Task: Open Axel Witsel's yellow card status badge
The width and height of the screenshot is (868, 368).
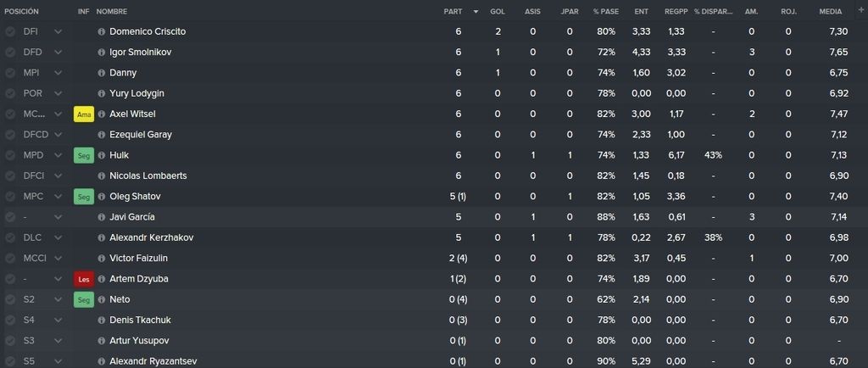Action: tap(84, 114)
